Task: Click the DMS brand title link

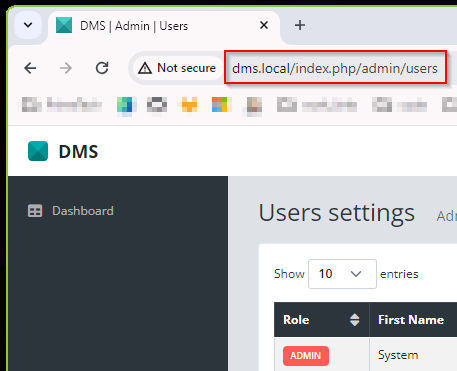Action: click(78, 152)
